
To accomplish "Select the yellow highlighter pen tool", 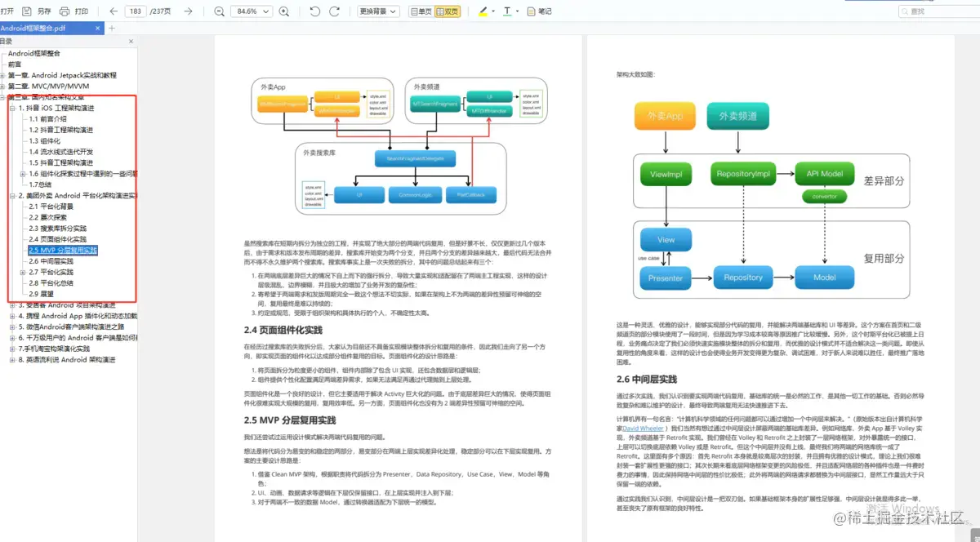I will [483, 11].
